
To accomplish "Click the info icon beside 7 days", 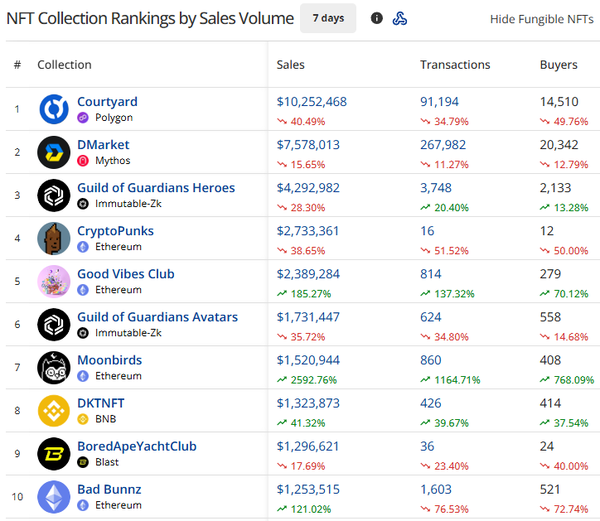I will (377, 18).
